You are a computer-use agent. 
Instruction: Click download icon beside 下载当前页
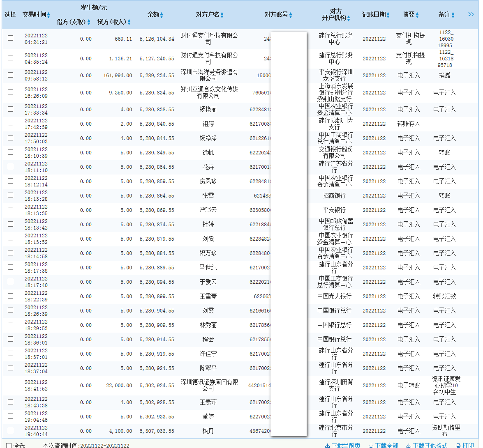coord(328,446)
